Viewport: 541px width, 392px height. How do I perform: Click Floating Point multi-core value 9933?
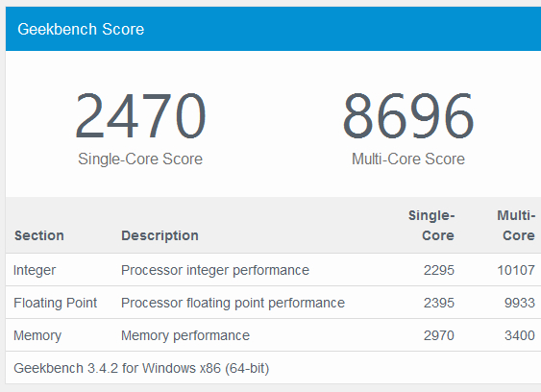[520, 303]
